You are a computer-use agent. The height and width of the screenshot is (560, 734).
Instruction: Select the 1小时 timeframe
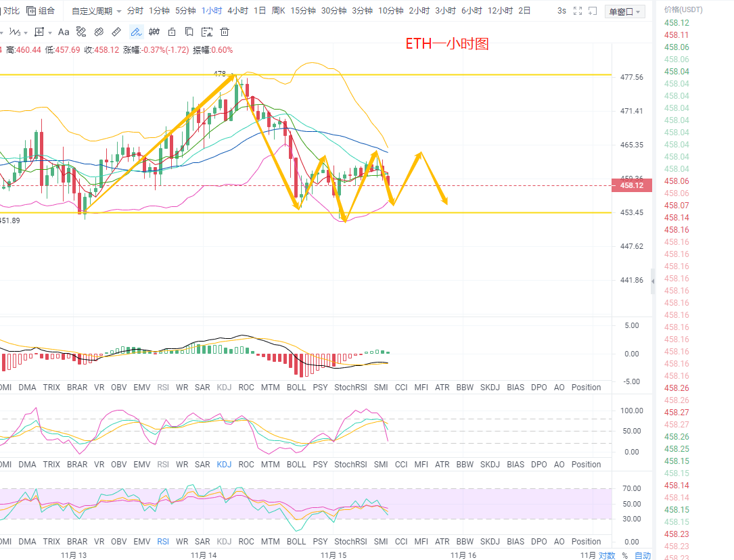[212, 11]
